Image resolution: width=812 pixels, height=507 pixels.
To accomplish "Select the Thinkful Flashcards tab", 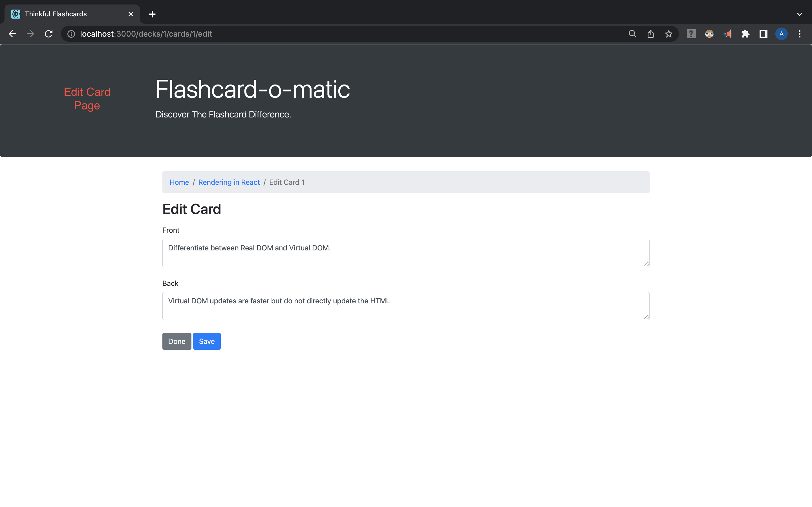I will [60, 14].
